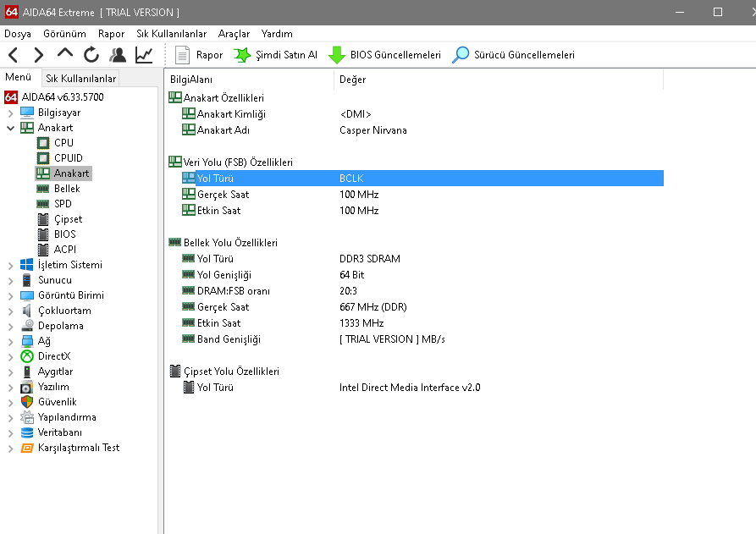Screen dimensions: 756x534
Task: Click the Veritabanı database icon
Action: pyautogui.click(x=27, y=432)
